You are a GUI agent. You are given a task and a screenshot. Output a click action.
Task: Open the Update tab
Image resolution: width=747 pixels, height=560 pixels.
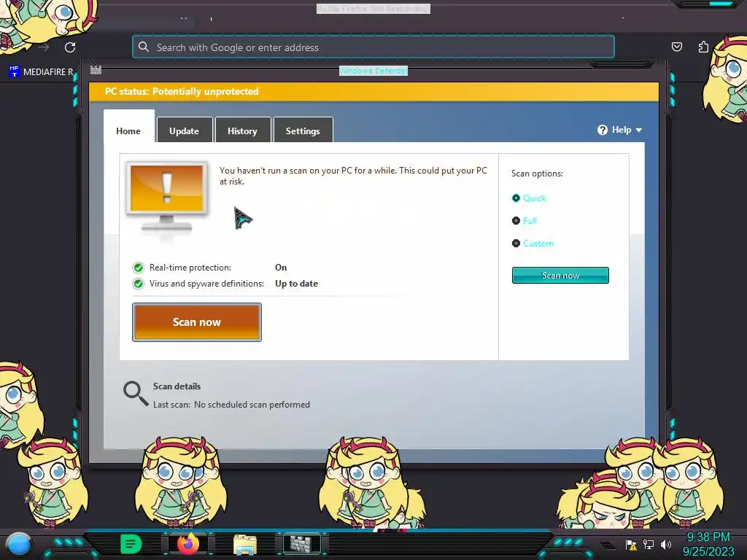(185, 130)
